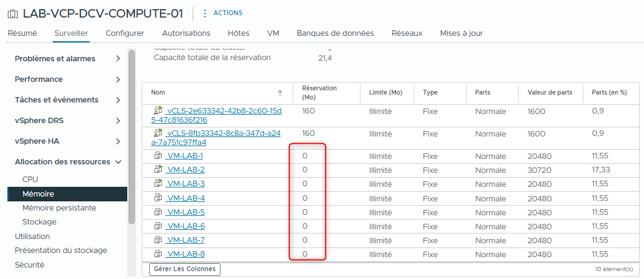Expand the vSphere DRS section

pyautogui.click(x=118, y=121)
